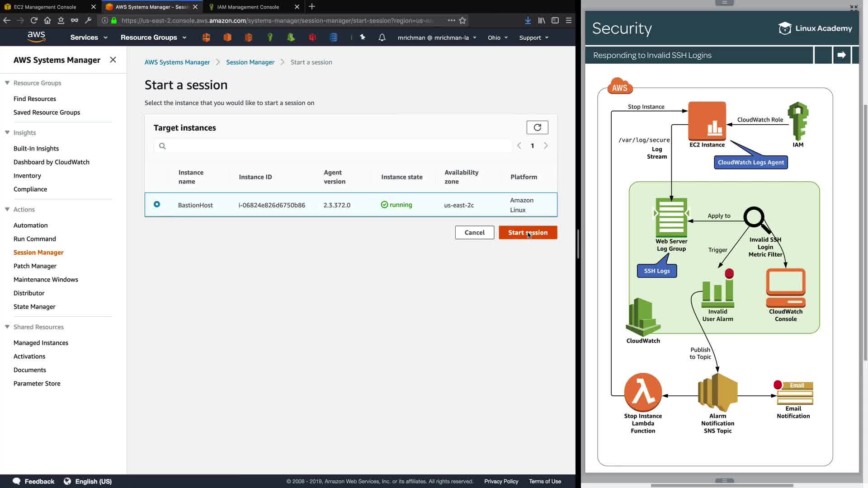The image size is (868, 488).
Task: Collapse the Insights sidebar section
Action: click(7, 132)
